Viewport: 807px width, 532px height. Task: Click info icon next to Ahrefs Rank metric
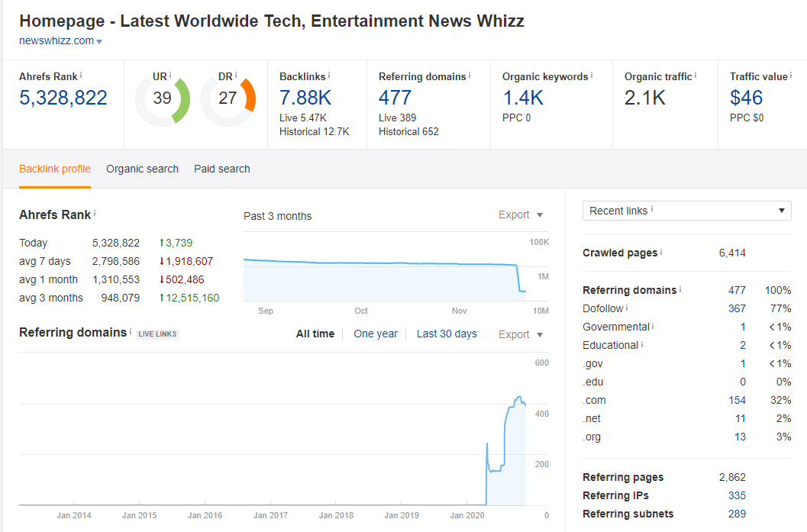(82, 76)
